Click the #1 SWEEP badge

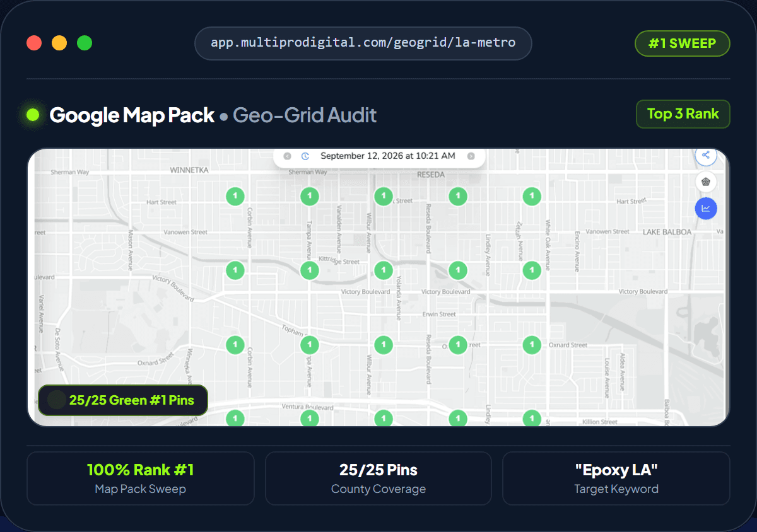(682, 43)
